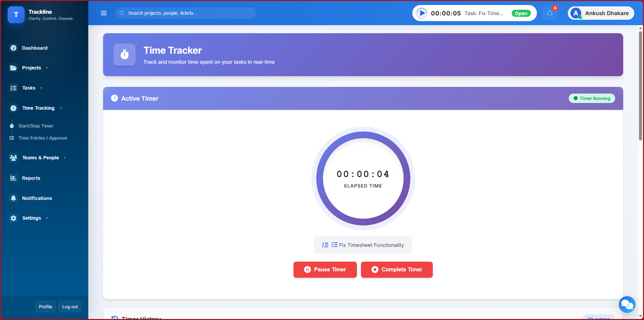The width and height of the screenshot is (644, 320).
Task: Open Dashboard from the sidebar
Action: (35, 48)
